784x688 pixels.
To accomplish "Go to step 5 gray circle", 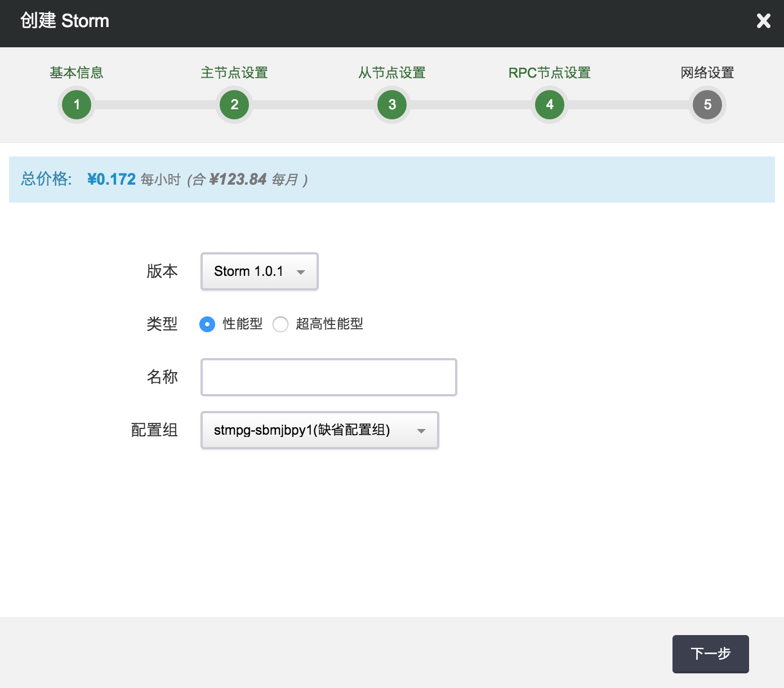I will click(x=707, y=105).
